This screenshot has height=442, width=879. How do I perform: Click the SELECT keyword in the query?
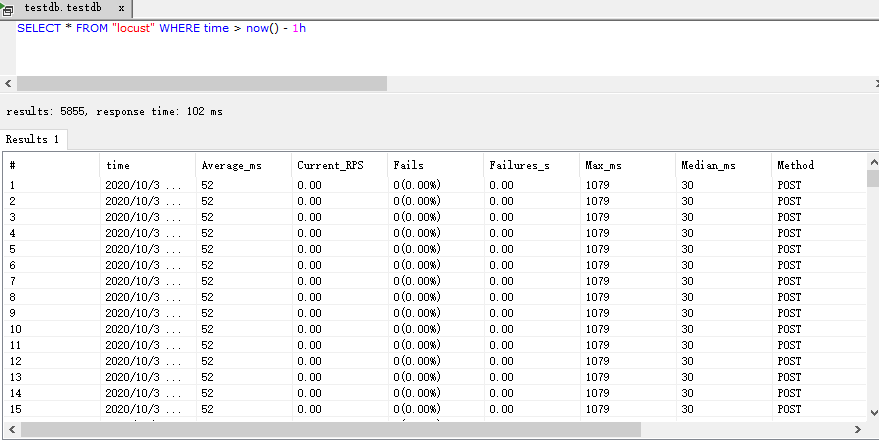coord(39,28)
